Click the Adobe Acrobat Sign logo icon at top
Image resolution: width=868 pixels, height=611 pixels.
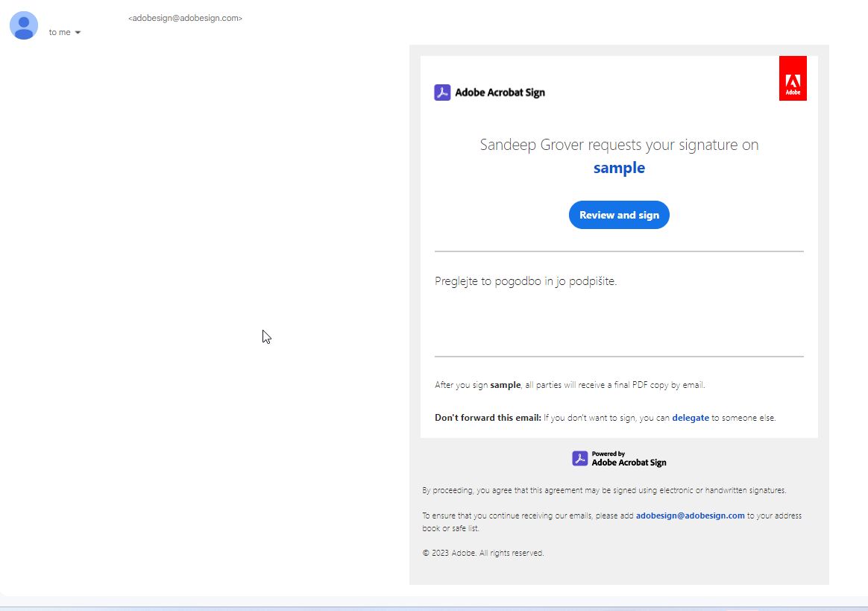click(442, 93)
